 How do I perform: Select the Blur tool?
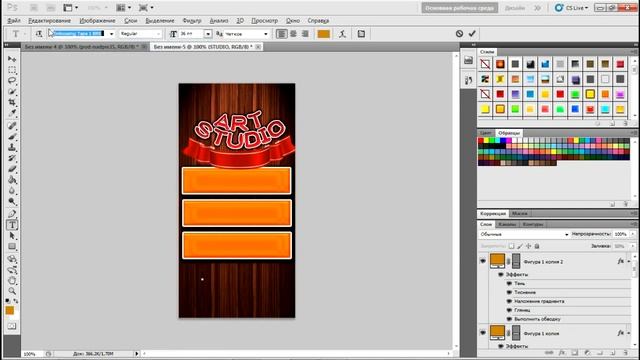[x=12, y=191]
